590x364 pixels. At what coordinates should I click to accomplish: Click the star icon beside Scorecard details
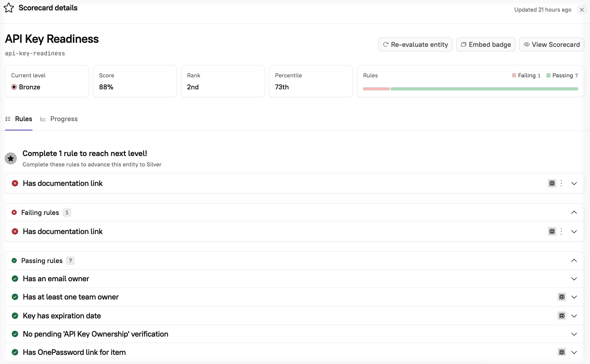pyautogui.click(x=9, y=8)
